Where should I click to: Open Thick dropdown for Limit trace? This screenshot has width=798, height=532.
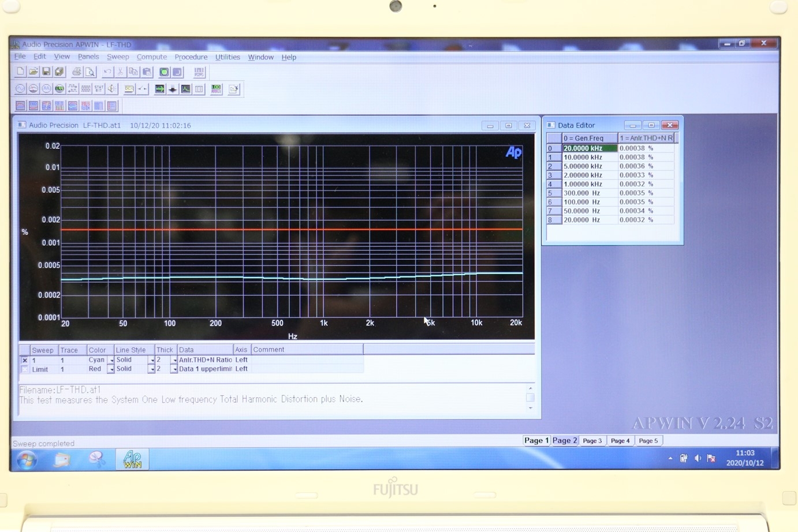tap(174, 369)
